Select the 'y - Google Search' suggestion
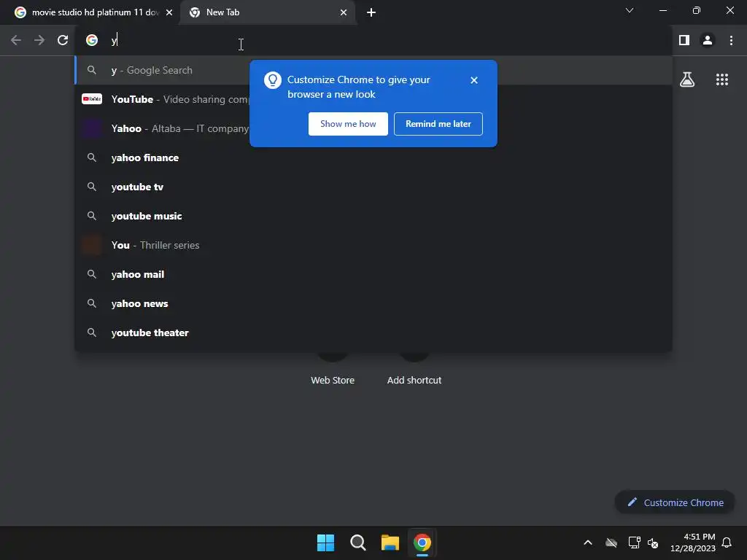The image size is (747, 560). point(373,70)
